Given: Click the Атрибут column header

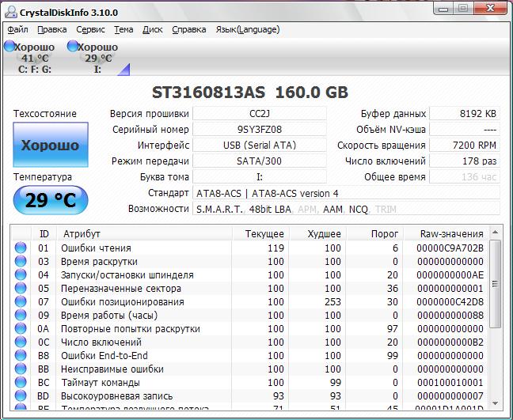Looking at the screenshot, I should [x=144, y=233].
